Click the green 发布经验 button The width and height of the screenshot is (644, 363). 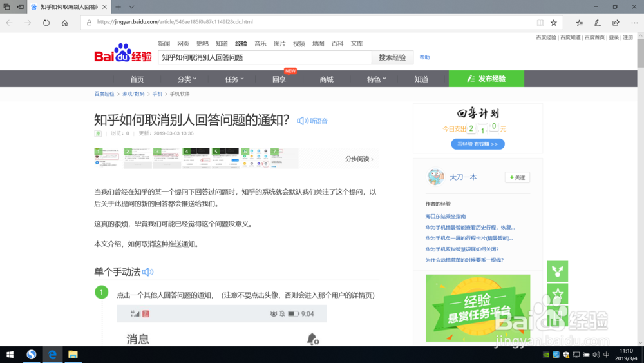(486, 79)
